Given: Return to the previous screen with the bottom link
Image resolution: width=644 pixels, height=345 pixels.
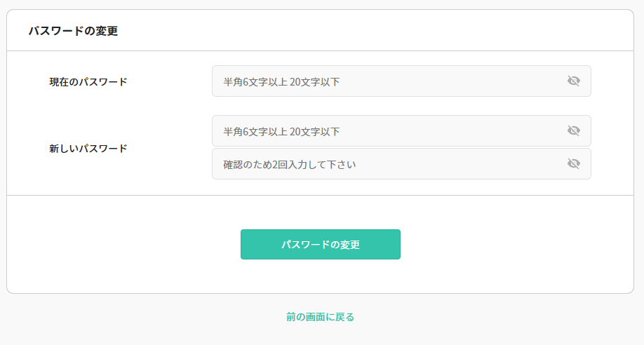Looking at the screenshot, I should (x=321, y=317).
